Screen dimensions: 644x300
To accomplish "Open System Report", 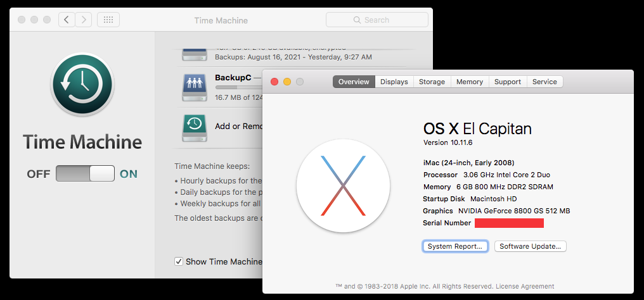I will tap(455, 246).
